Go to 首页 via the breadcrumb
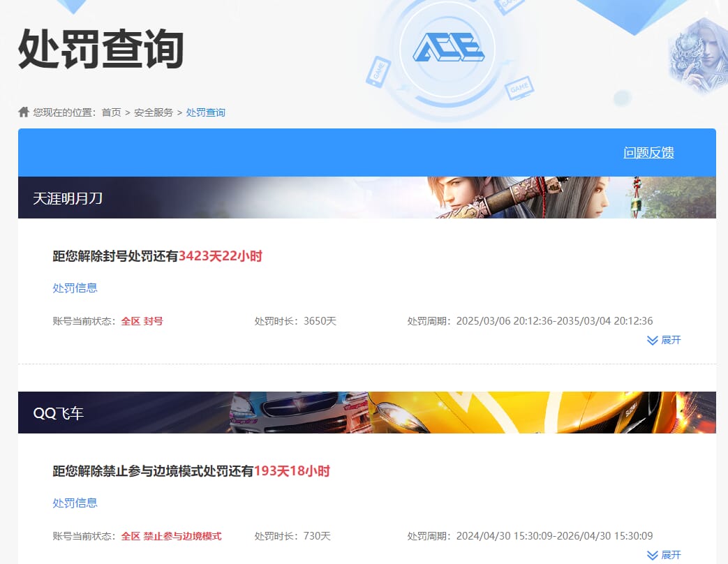Image resolution: width=728 pixels, height=564 pixels. click(x=111, y=112)
